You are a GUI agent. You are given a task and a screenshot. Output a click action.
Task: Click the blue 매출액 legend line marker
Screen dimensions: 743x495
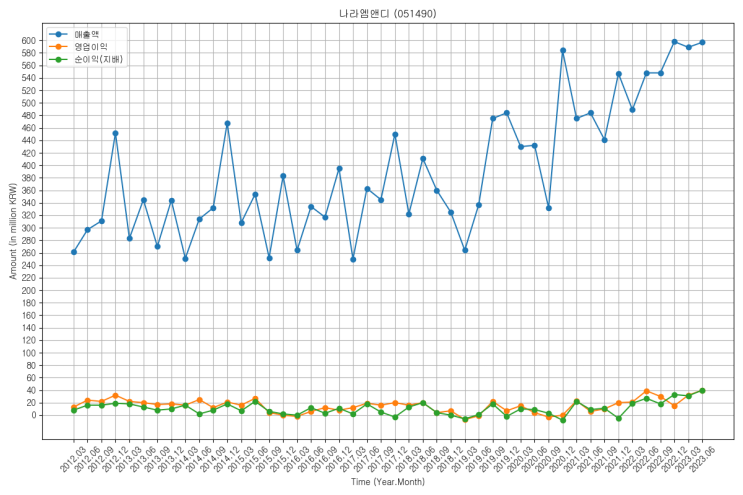[59, 35]
